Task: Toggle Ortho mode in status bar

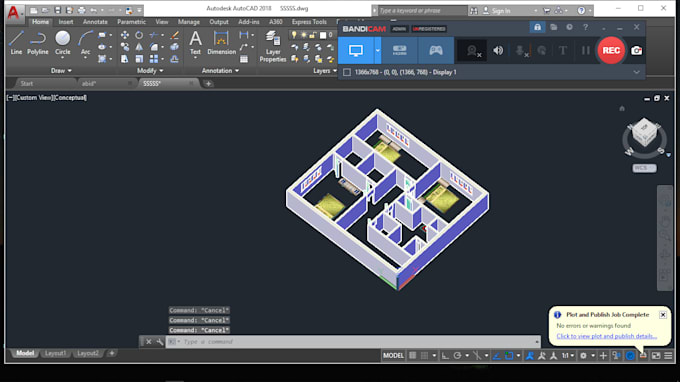Action: pos(445,356)
